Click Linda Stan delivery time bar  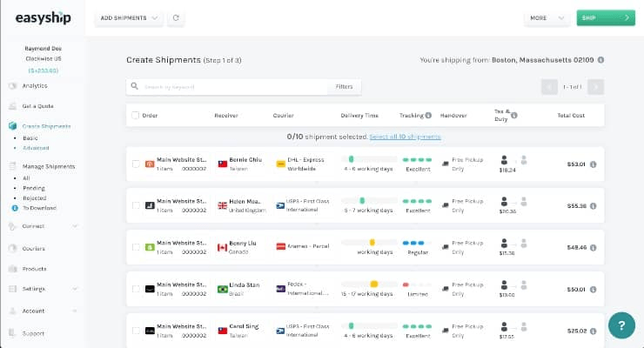point(369,284)
